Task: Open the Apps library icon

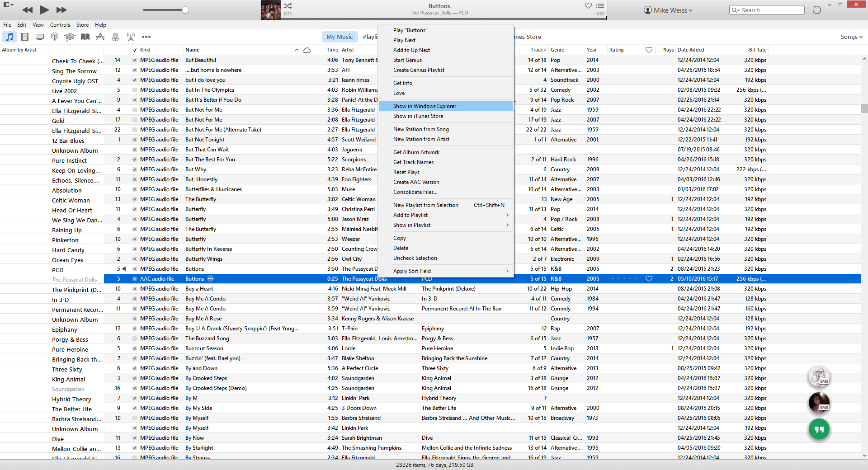Action: (100, 37)
